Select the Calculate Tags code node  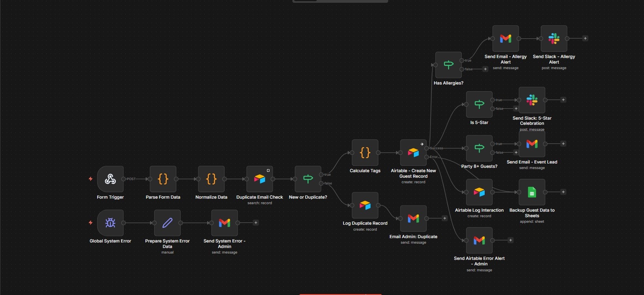pos(365,152)
